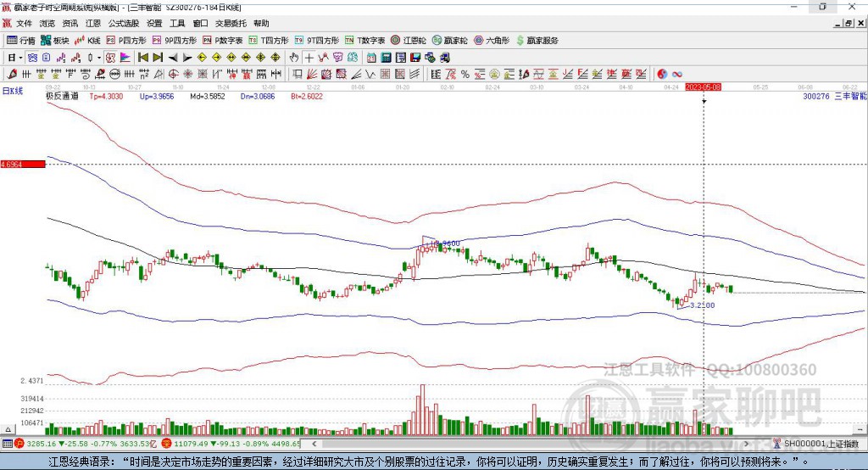Click the pink flag chart icon
This screenshot has height=470, width=868.
coord(125,58)
